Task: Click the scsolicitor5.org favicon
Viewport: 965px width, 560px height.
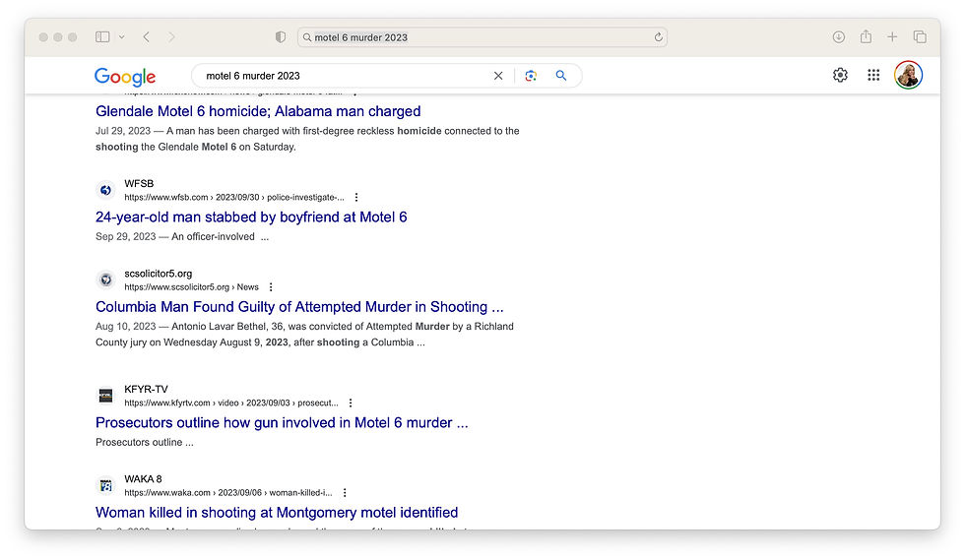Action: point(106,280)
